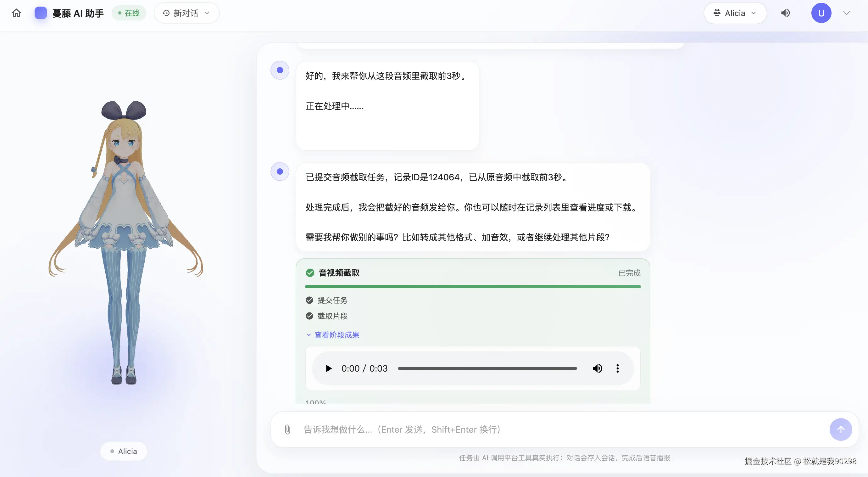Click the 音视频截取 green check icon

pyautogui.click(x=310, y=272)
